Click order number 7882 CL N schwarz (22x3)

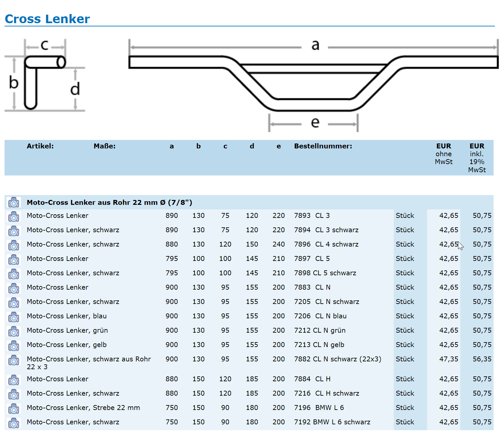pyautogui.click(x=337, y=359)
